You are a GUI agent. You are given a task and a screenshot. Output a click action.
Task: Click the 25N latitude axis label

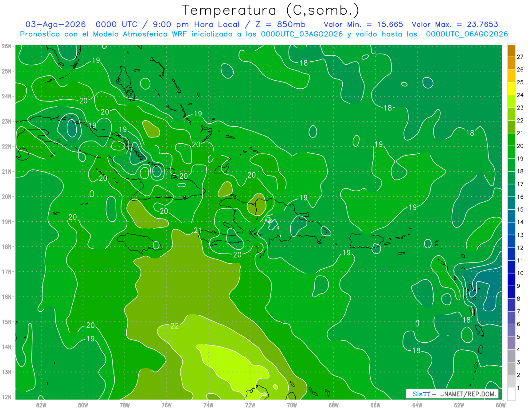point(6,71)
